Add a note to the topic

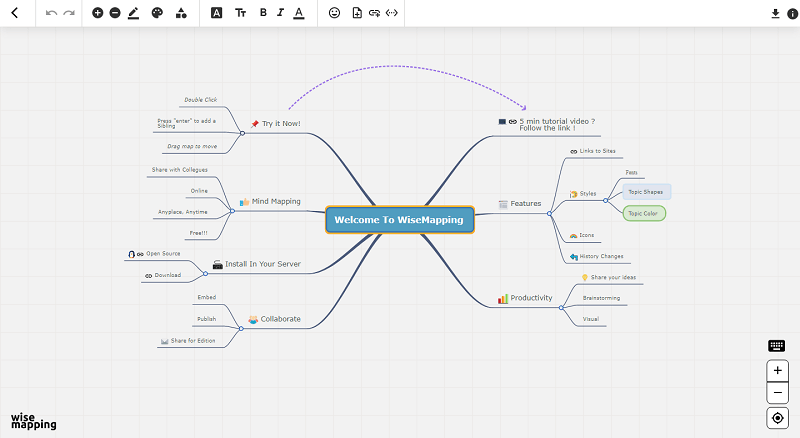tap(357, 13)
